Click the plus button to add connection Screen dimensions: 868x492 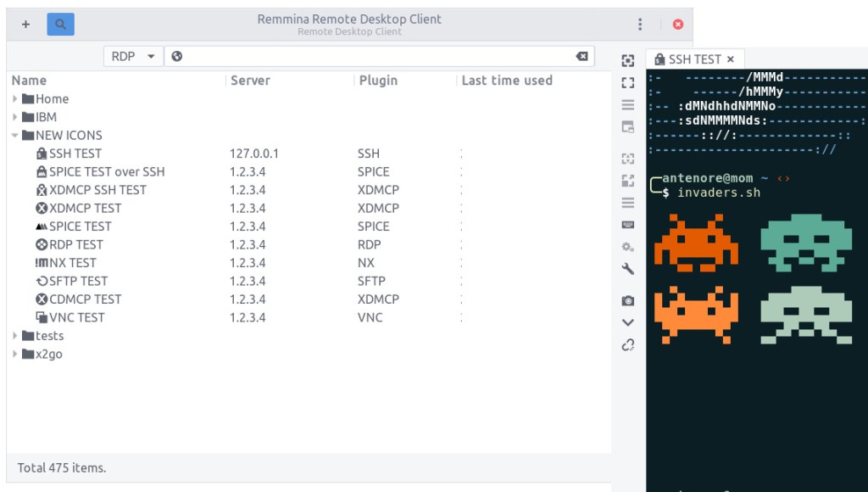[x=25, y=25]
